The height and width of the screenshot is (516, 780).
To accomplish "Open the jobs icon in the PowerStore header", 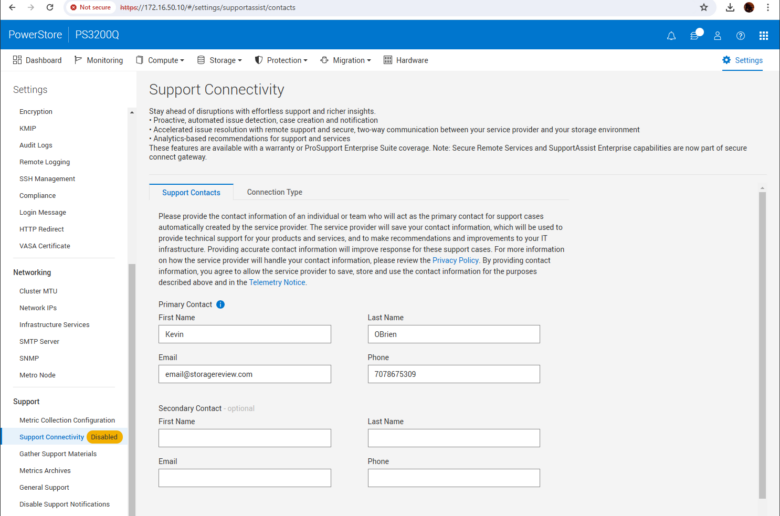I will pos(695,35).
